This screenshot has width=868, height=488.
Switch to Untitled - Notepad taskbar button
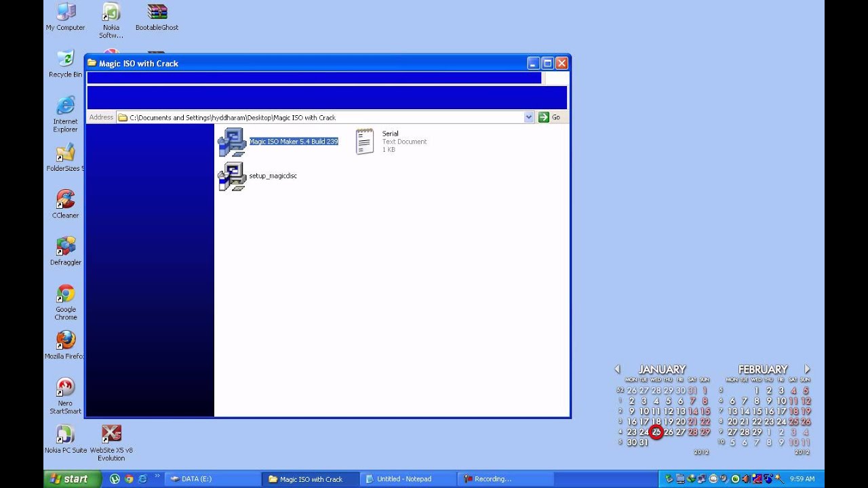point(408,479)
